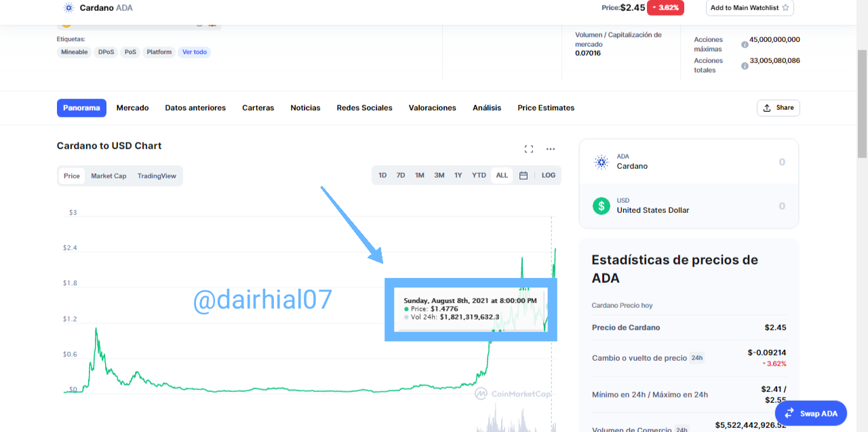Click the $2.4 y-axis label on chart

(x=70, y=248)
